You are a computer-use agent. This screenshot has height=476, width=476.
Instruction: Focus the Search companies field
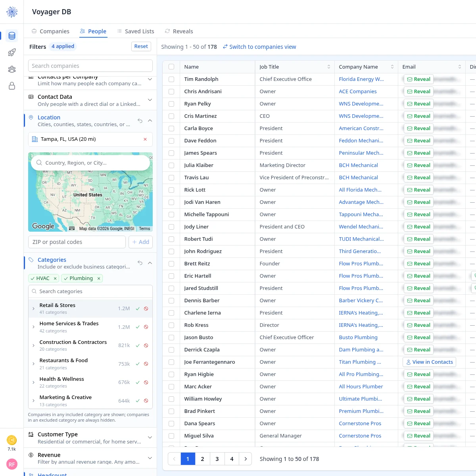[90, 66]
